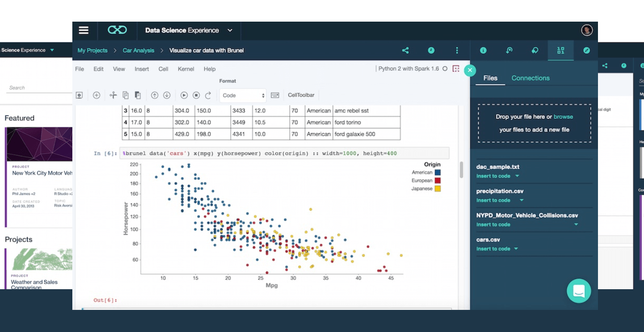Click the red dotted square icon by kernel name
644x332 pixels.
456,69
